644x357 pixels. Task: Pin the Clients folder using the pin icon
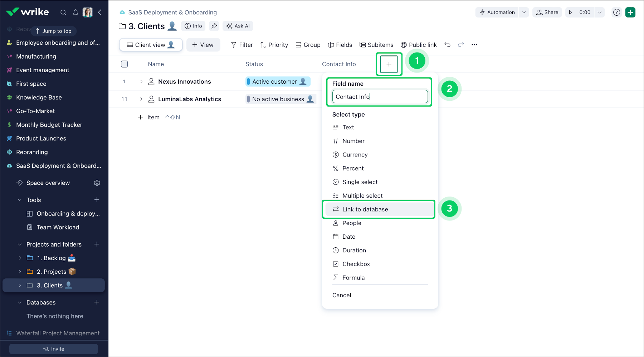click(214, 26)
